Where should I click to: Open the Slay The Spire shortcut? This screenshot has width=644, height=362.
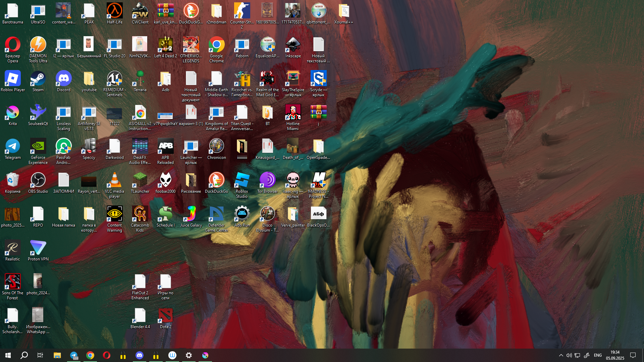[x=293, y=84]
